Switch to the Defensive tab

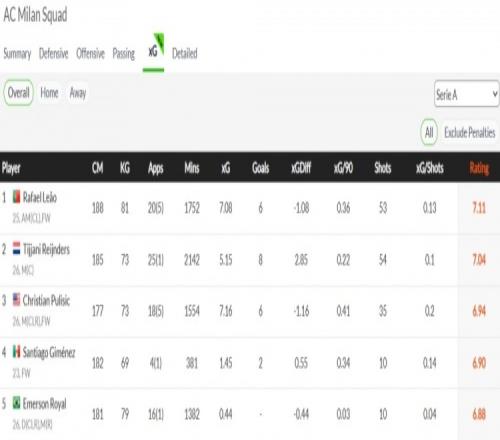click(53, 53)
